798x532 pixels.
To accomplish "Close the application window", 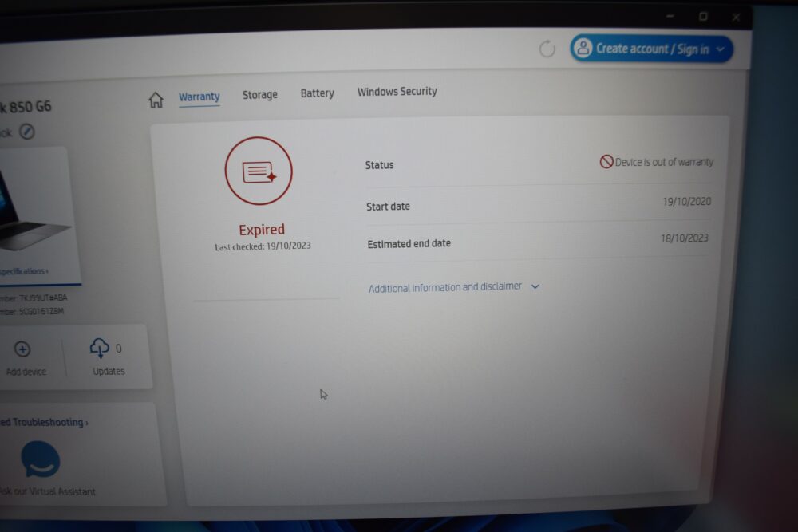I will click(736, 18).
